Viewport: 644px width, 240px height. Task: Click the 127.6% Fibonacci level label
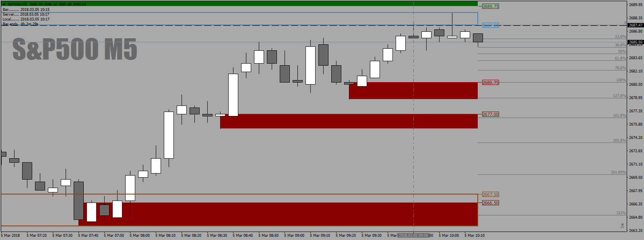[619, 96]
